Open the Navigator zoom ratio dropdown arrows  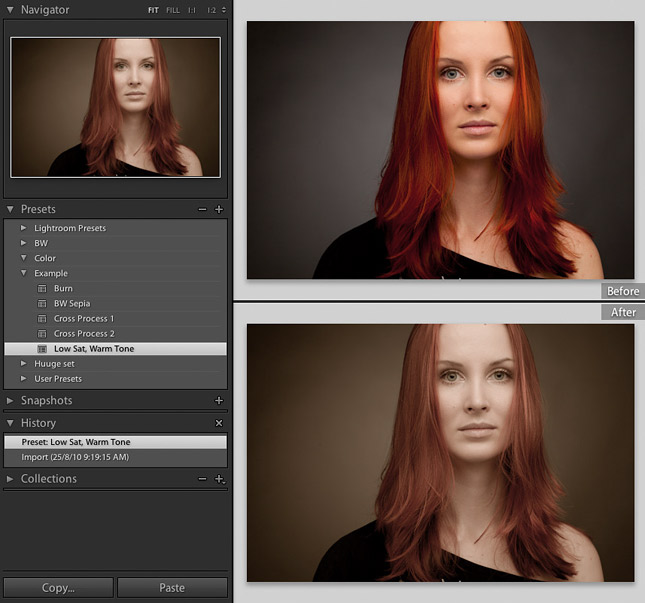pos(224,10)
